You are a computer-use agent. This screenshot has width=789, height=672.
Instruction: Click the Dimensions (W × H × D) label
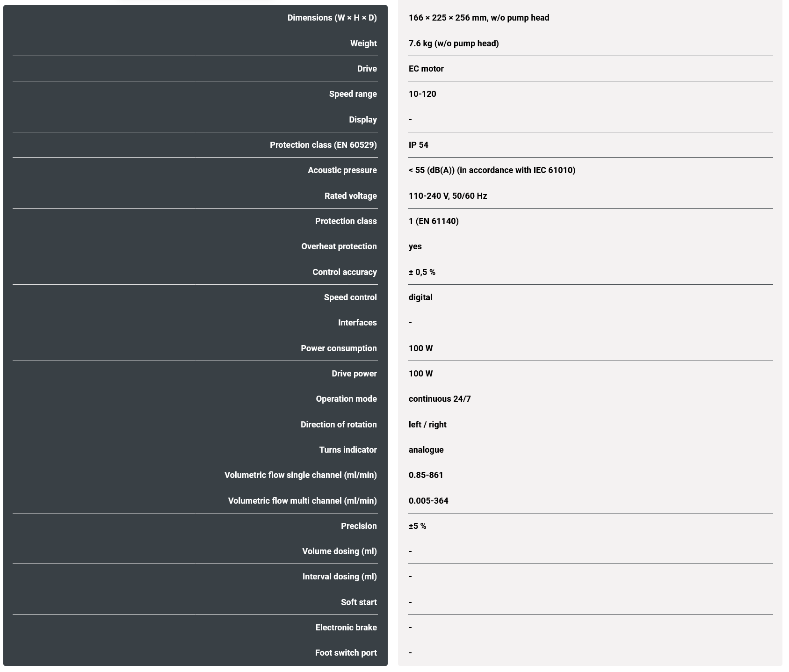click(332, 18)
